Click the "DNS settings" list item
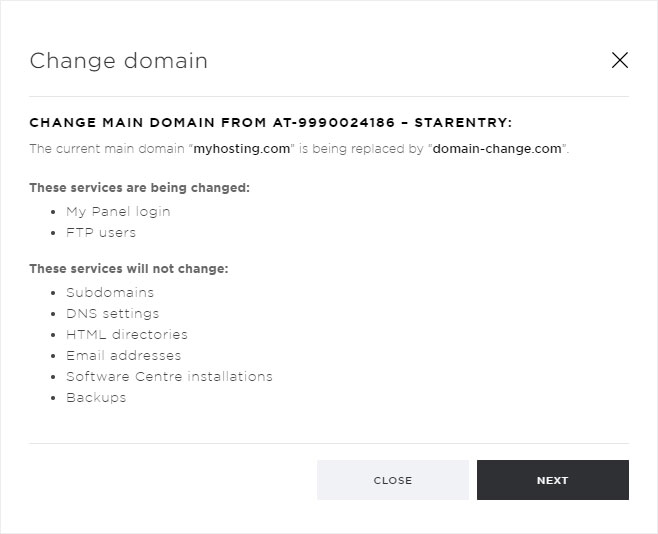The image size is (658, 534). (113, 313)
